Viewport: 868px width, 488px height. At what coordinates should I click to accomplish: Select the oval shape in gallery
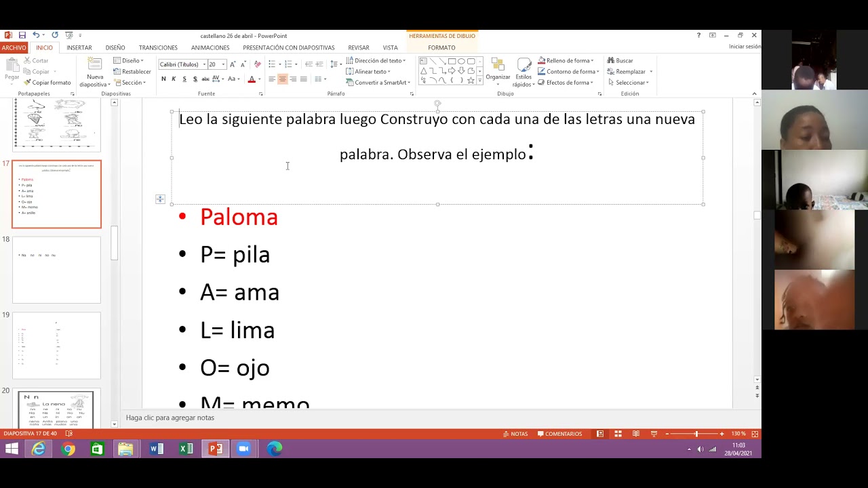point(461,61)
